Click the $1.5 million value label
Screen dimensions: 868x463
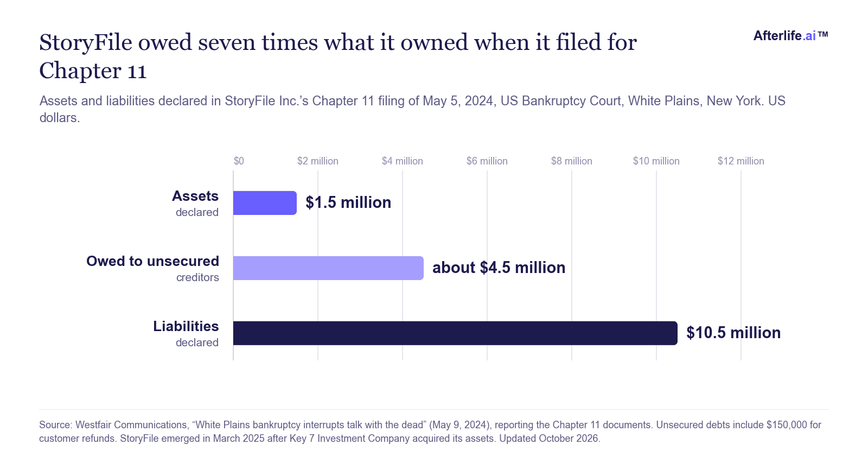(x=348, y=202)
